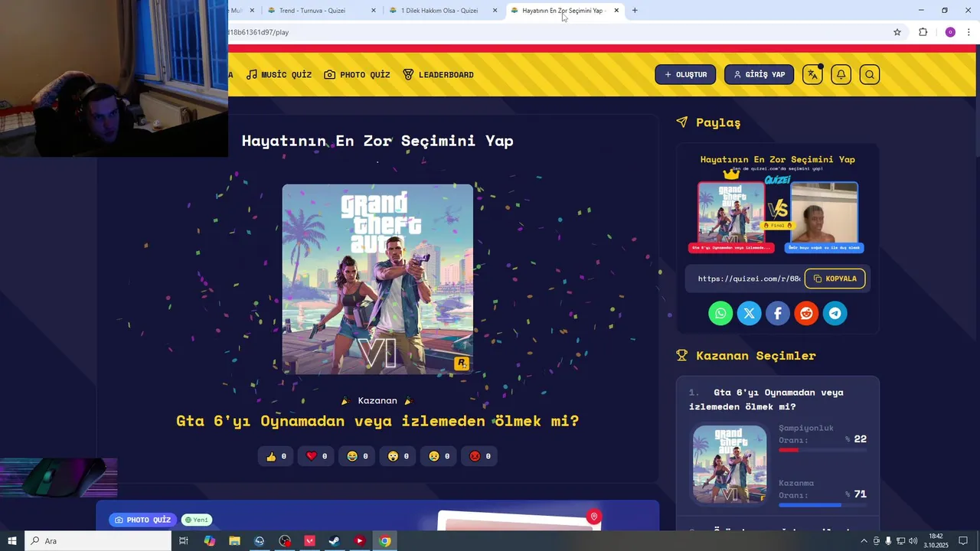Show hidden system tray icons

[x=864, y=541]
